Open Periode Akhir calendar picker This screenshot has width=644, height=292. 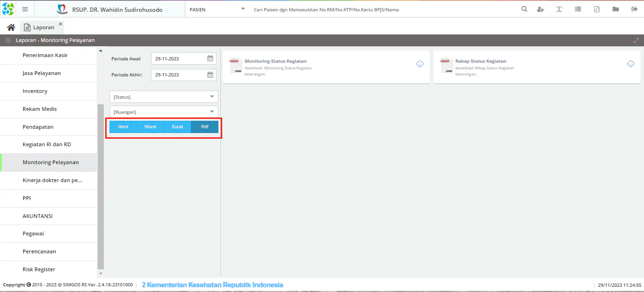coord(210,75)
